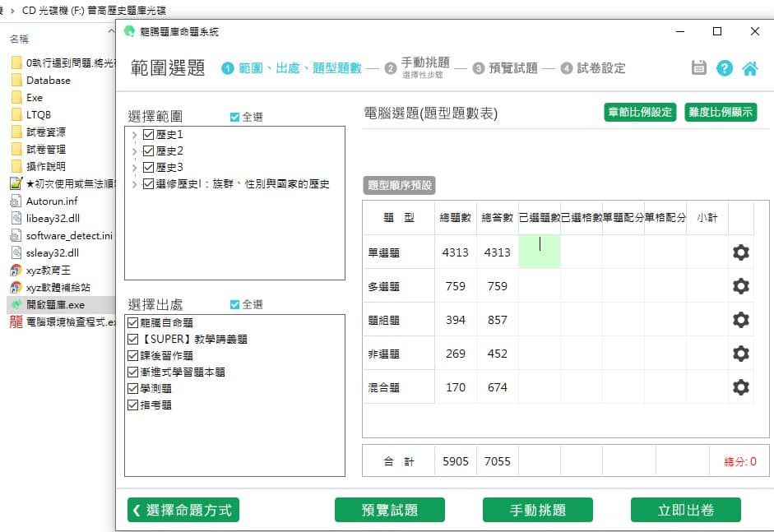This screenshot has height=532, width=774.
Task: Uncheck 課後習作題 source
Action: click(x=132, y=355)
